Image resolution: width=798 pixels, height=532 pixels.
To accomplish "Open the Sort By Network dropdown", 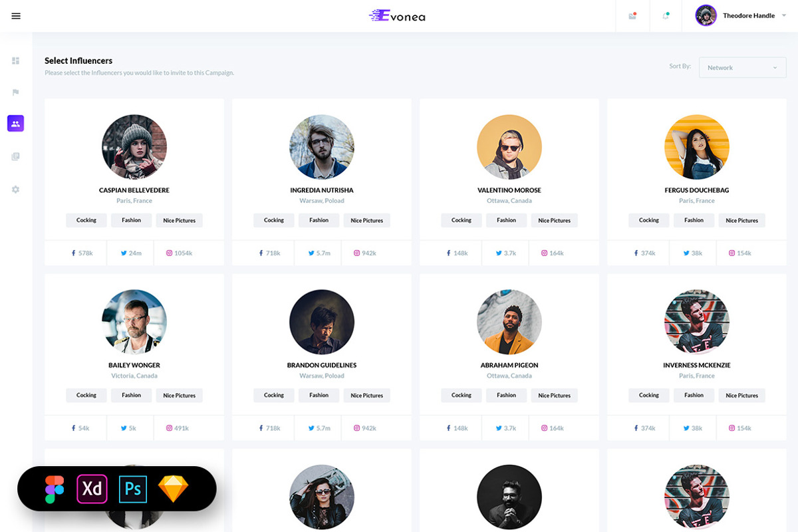I will point(742,67).
